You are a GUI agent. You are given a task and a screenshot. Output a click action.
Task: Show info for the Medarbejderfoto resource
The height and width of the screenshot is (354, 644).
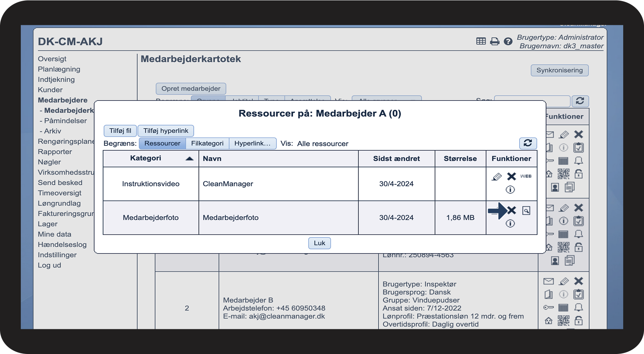tap(510, 223)
